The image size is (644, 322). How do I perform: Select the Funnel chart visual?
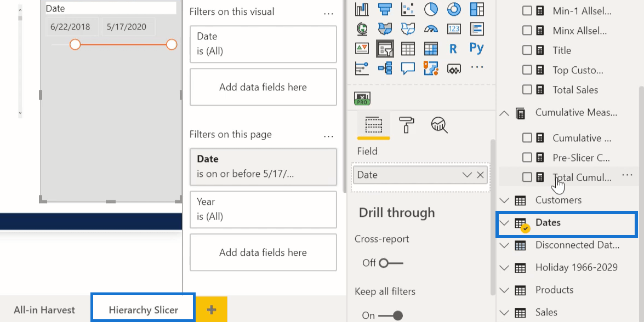coord(385,9)
